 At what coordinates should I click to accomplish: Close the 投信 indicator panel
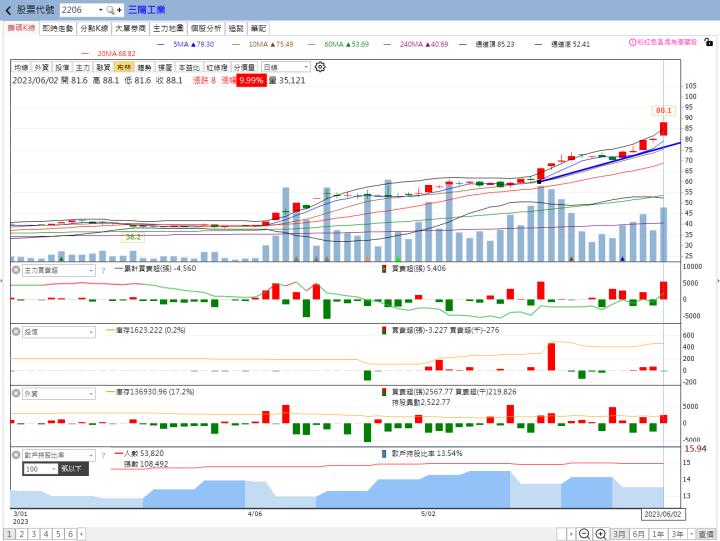pos(15,331)
